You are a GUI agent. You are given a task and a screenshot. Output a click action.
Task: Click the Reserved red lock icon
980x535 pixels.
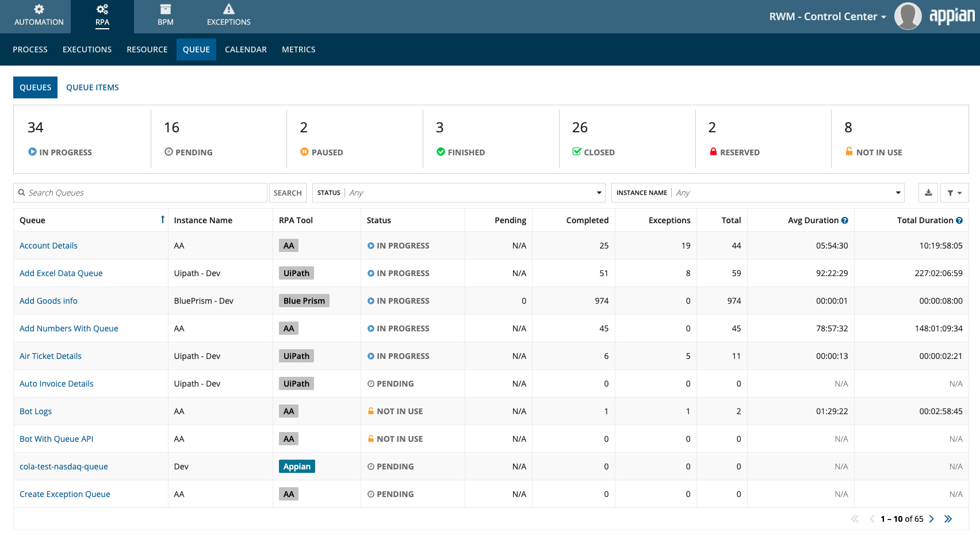[x=713, y=152]
